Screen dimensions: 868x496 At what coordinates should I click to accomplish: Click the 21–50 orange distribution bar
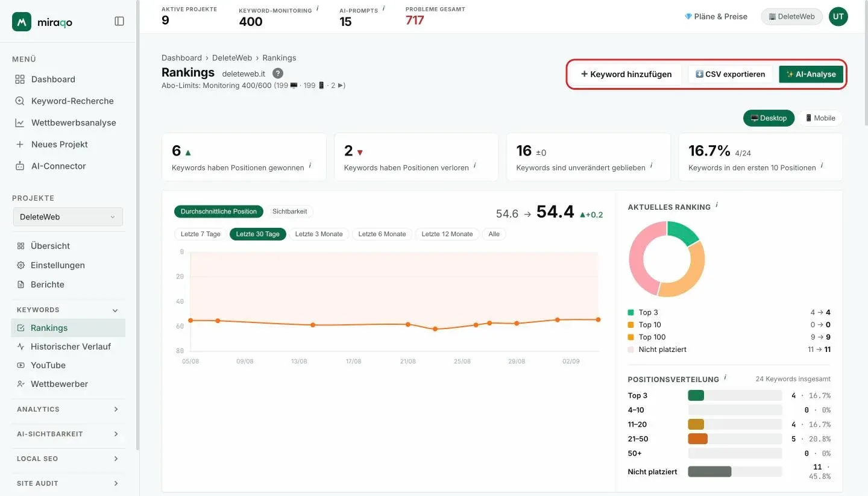click(697, 439)
